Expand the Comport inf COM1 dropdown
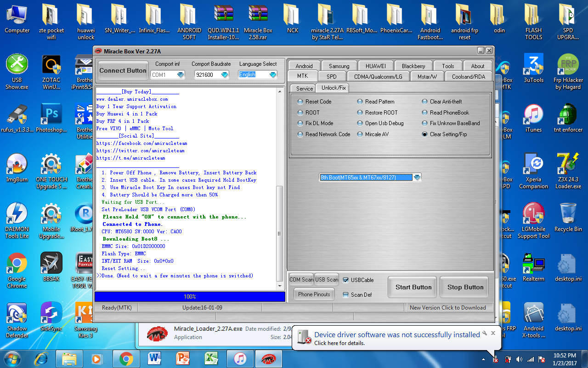 181,75
